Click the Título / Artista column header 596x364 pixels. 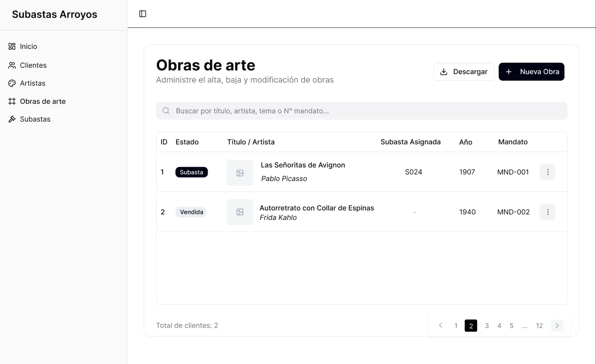tap(251, 142)
